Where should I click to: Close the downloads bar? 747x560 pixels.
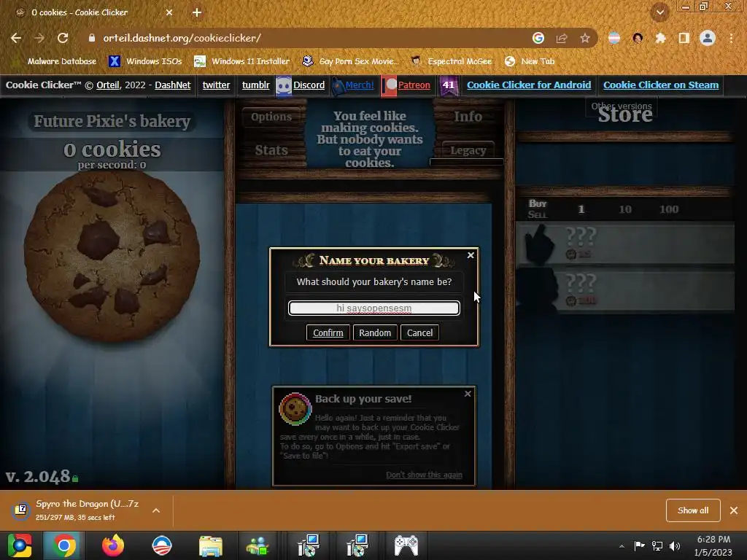pyautogui.click(x=734, y=510)
